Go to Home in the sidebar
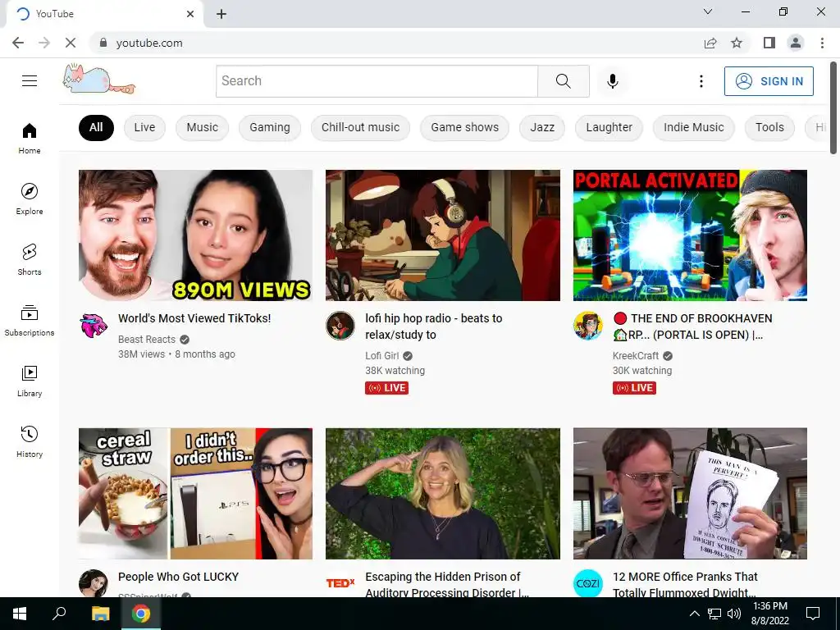The image size is (840, 630). tap(30, 138)
